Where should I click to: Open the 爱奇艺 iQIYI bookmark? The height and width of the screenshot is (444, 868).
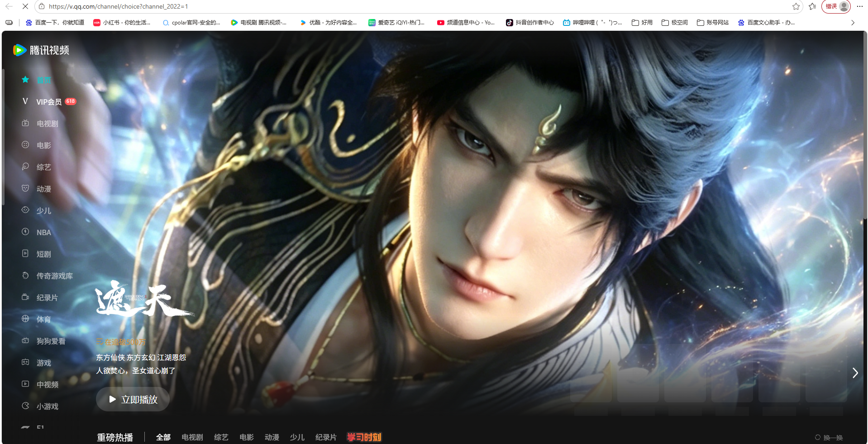click(x=396, y=23)
